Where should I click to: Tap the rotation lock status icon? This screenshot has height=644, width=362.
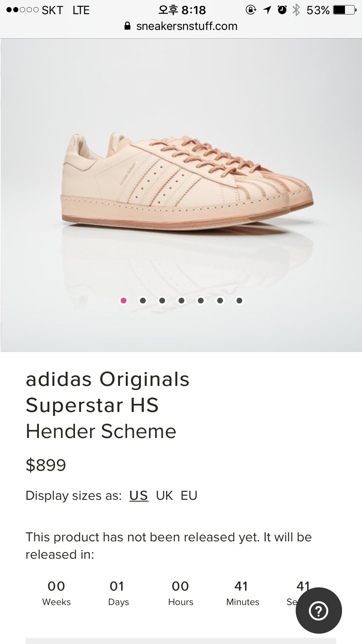[251, 10]
